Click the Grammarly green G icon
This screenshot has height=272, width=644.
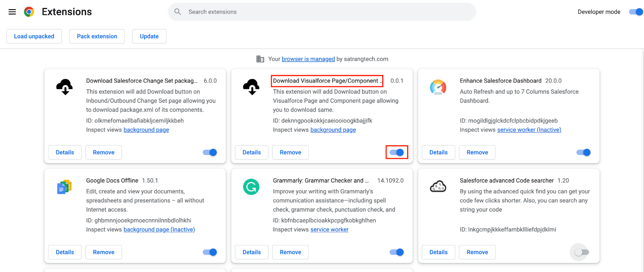(251, 187)
